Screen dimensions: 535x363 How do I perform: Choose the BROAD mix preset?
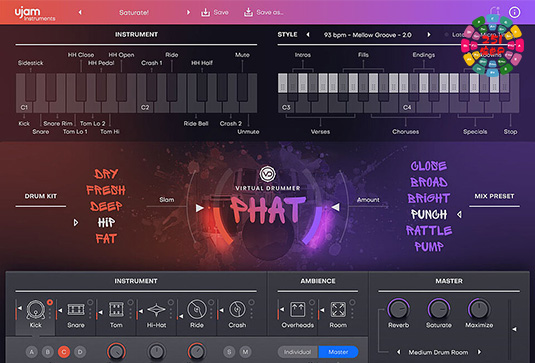click(429, 182)
